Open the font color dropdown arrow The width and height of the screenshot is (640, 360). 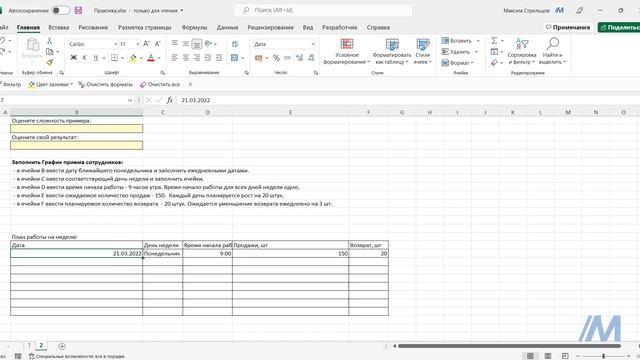(159, 58)
